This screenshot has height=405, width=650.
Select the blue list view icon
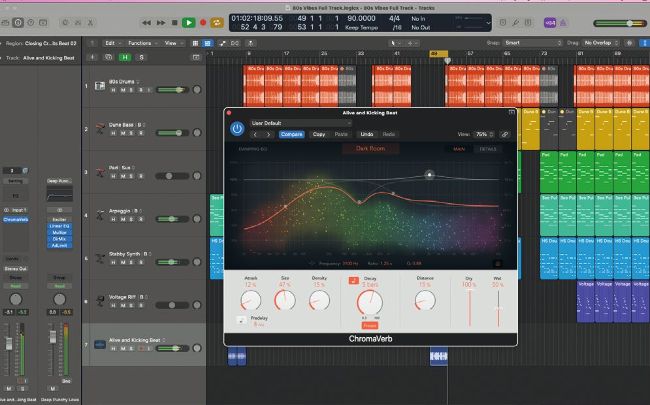208,43
